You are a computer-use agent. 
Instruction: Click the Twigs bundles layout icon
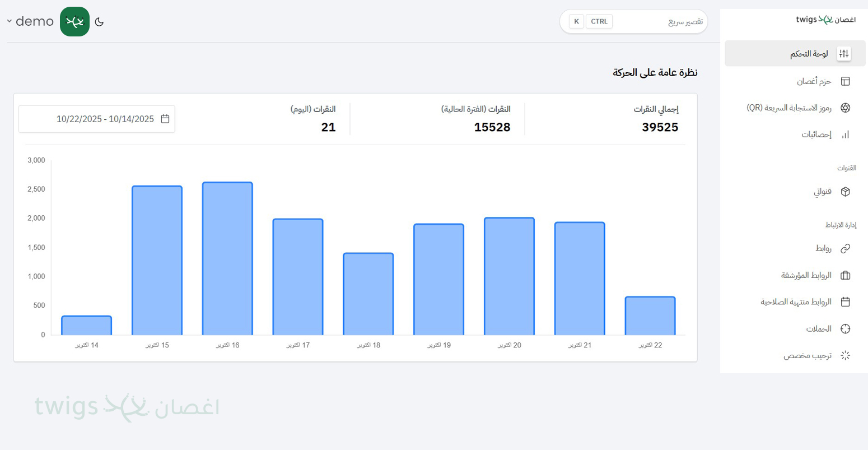845,81
